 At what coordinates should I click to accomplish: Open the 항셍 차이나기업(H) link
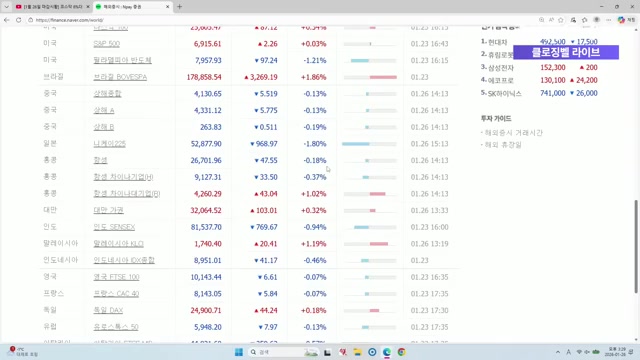(123, 177)
